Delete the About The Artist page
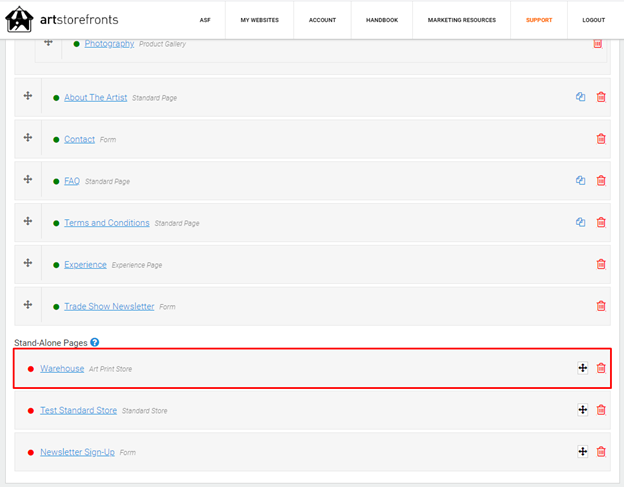Viewport: 624px width, 487px height. [x=601, y=97]
